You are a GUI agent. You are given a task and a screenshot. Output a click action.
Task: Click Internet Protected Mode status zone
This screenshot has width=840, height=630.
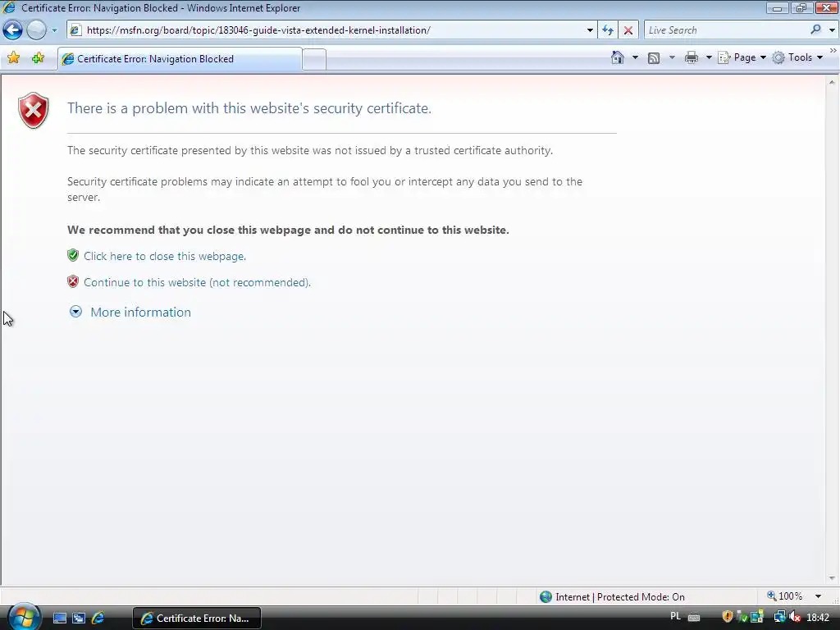(612, 597)
